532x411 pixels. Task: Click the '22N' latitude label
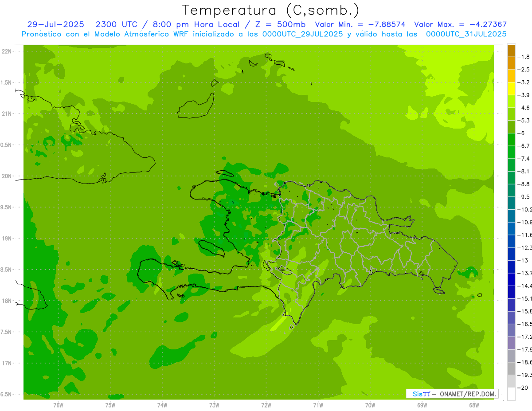tap(7, 51)
